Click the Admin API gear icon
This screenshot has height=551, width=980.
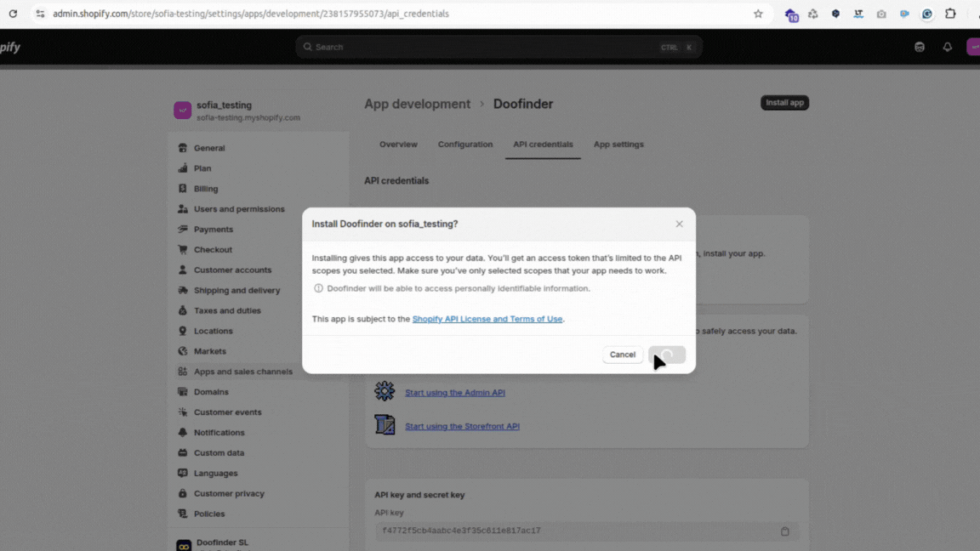(385, 391)
